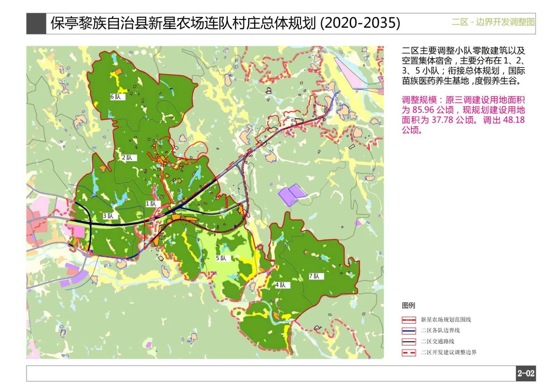
Task: Click the 6队 label on the map
Action: pos(118,97)
